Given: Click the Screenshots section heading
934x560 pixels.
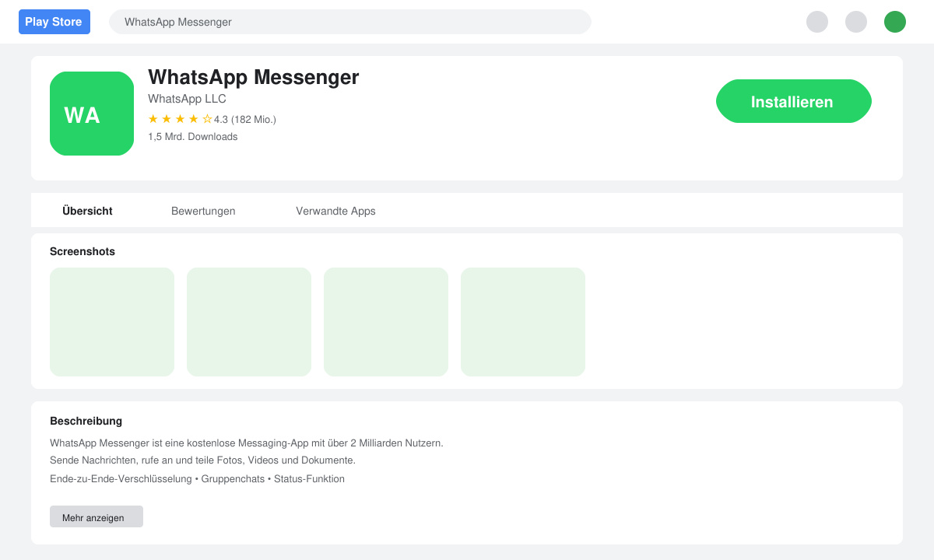Looking at the screenshot, I should pyautogui.click(x=83, y=251).
